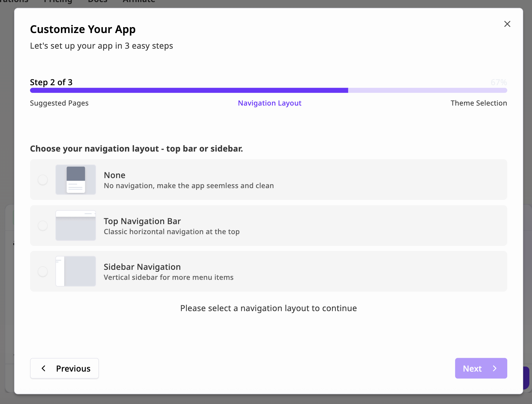Click the Navigation Layout step label
Viewport: 532px width, 404px height.
(x=270, y=103)
